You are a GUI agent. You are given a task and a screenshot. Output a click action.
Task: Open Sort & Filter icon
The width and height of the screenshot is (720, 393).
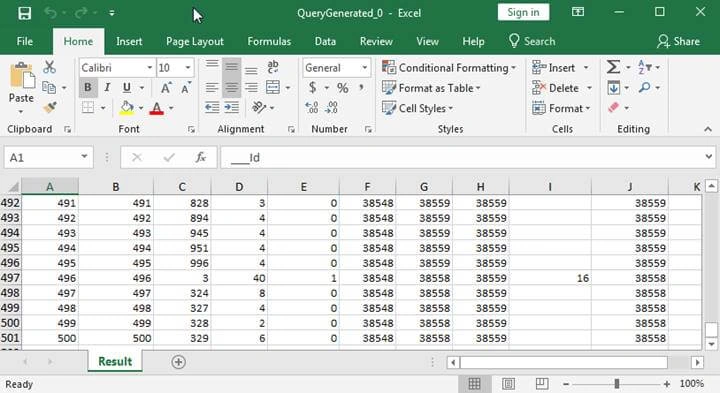click(x=645, y=67)
